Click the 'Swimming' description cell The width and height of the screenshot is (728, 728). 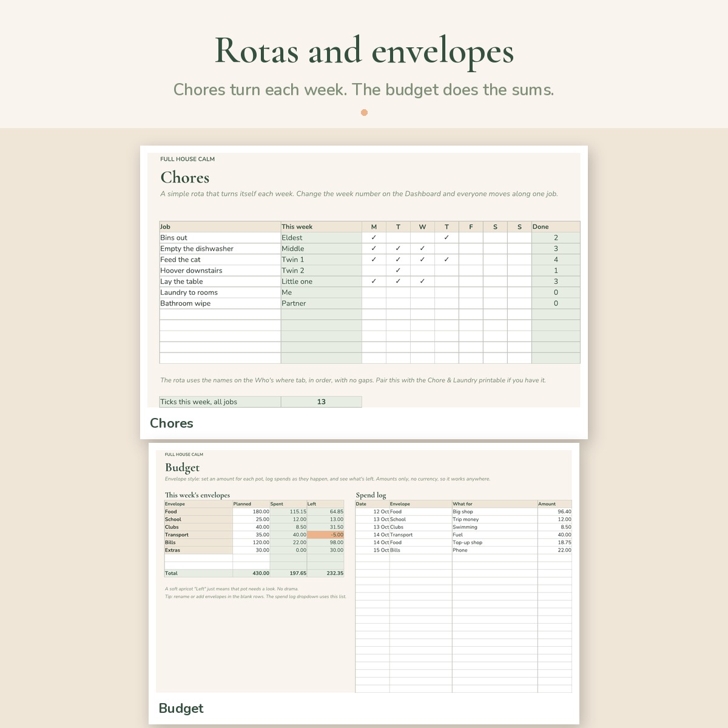(494, 527)
